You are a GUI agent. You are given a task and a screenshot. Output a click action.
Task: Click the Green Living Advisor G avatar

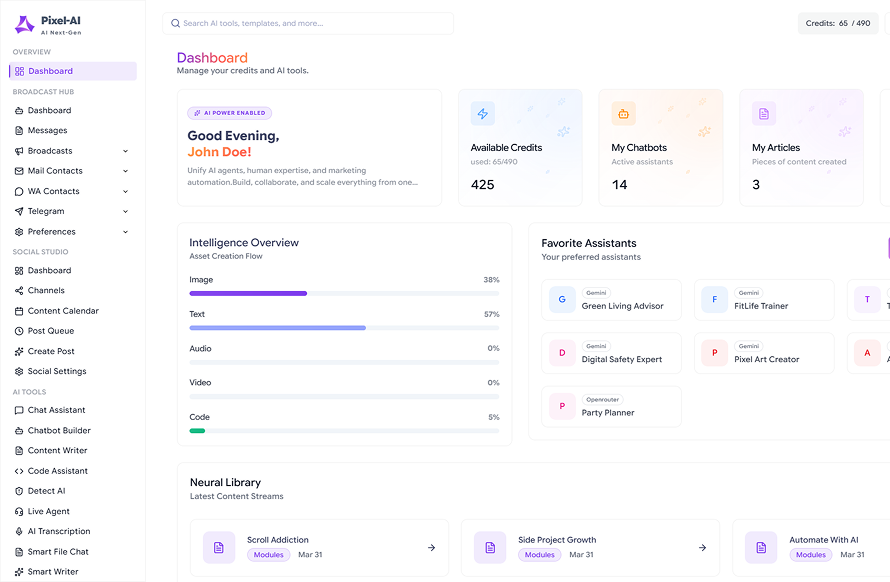562,299
